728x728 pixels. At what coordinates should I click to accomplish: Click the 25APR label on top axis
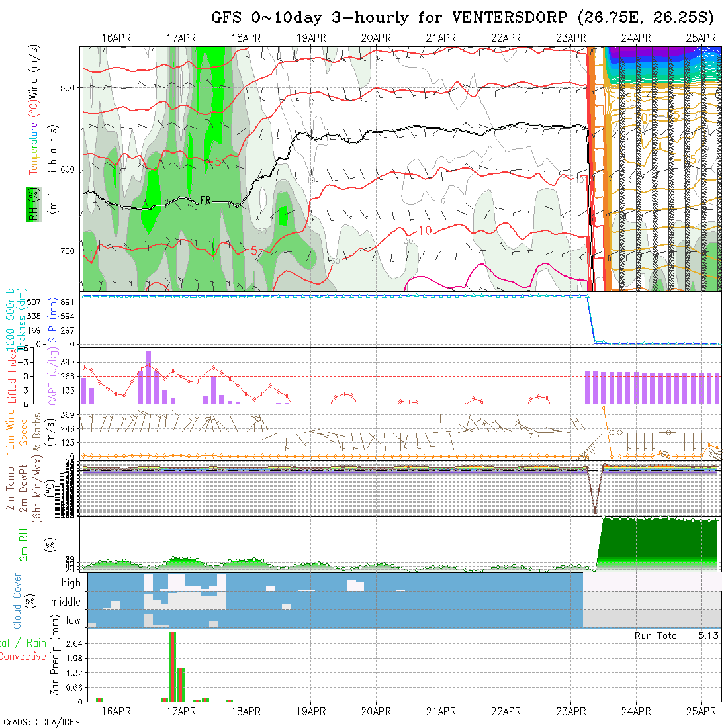(701, 38)
